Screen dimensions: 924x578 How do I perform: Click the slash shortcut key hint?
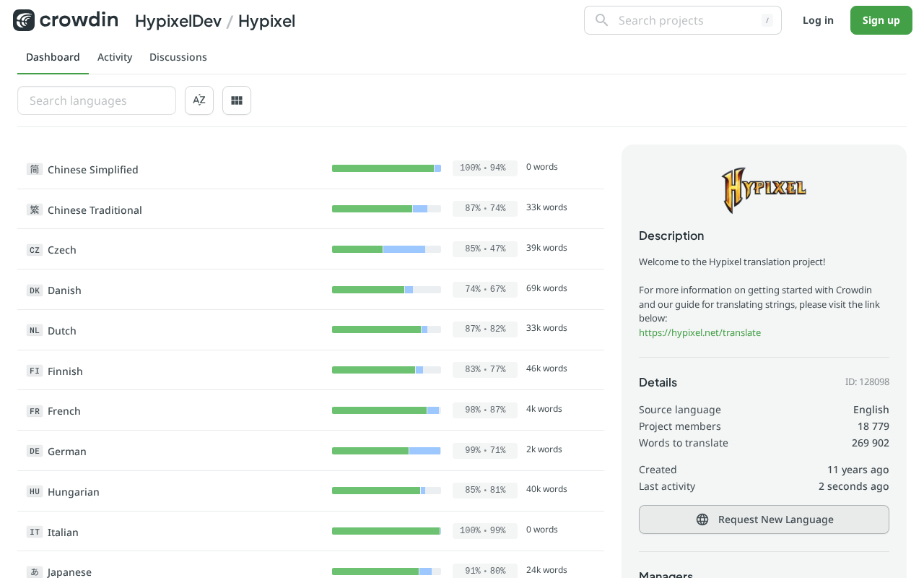(x=767, y=20)
